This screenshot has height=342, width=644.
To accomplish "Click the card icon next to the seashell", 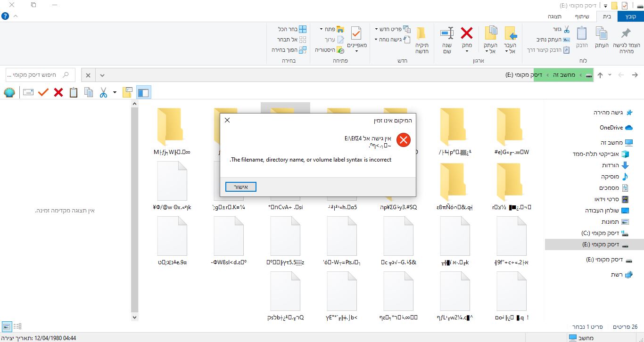I will coord(28,92).
